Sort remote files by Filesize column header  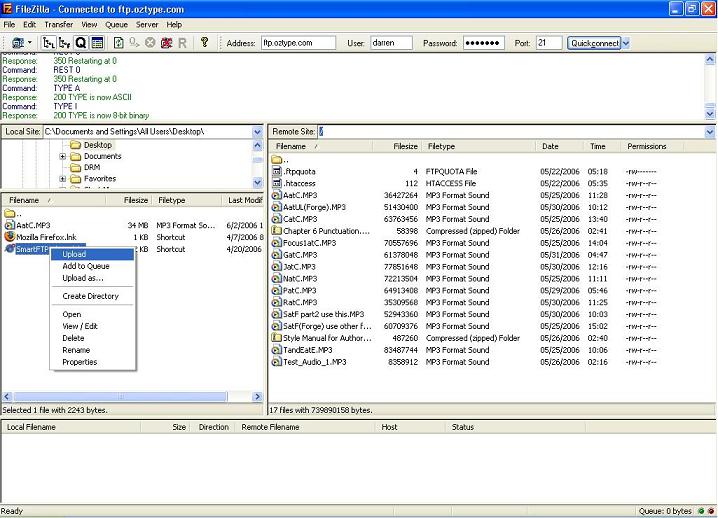click(x=405, y=146)
